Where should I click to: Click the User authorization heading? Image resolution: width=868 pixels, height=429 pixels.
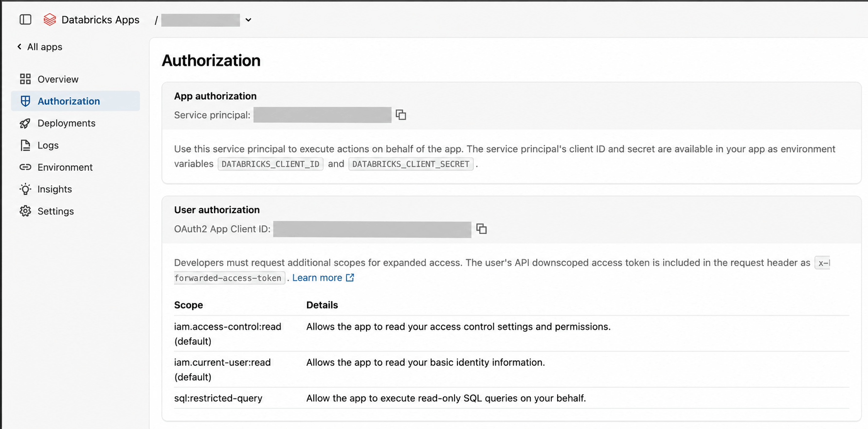coord(217,210)
